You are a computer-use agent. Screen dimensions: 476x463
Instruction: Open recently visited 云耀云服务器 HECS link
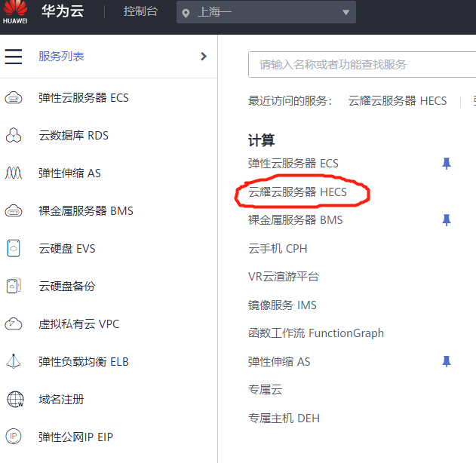(x=398, y=101)
